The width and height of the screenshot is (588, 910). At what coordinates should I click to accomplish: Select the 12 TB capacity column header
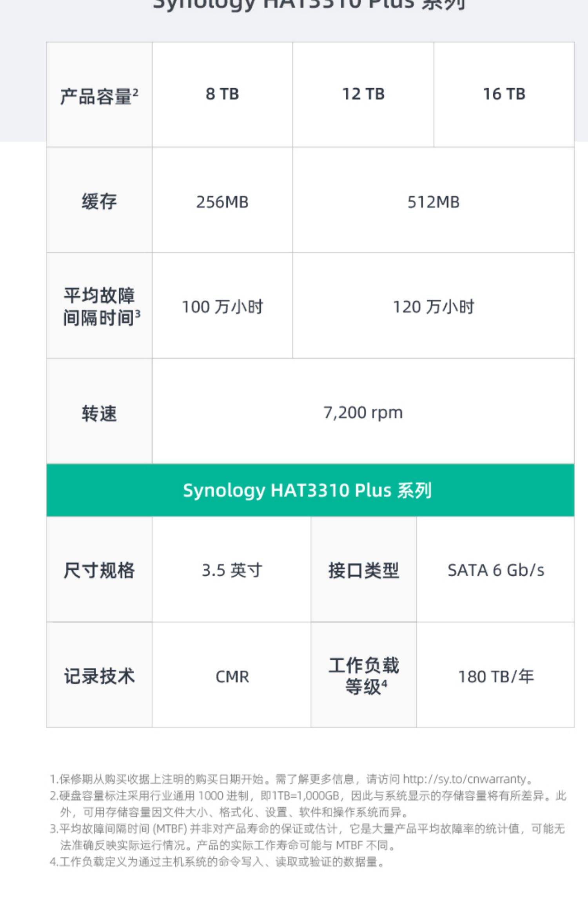(x=363, y=94)
